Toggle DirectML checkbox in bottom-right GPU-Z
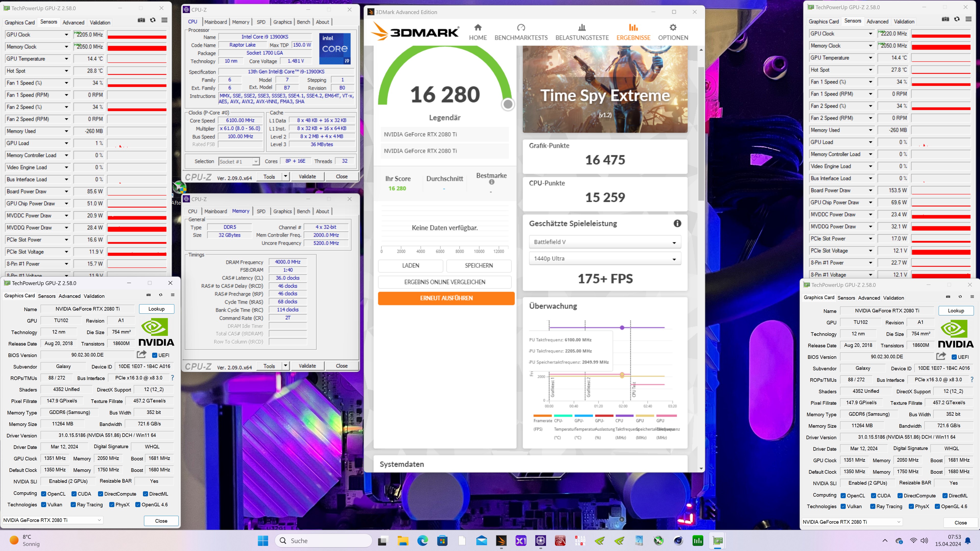Viewport: 980px width, 551px height. coord(945,496)
